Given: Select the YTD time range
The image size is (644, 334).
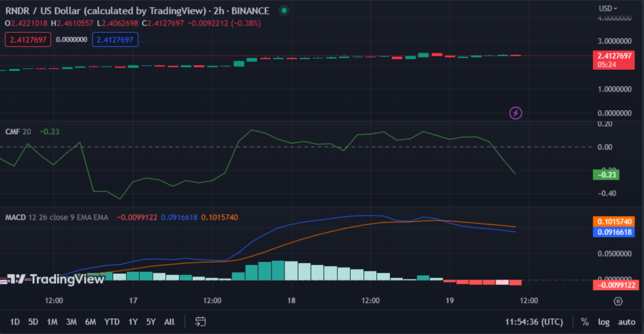Looking at the screenshot, I should [x=112, y=322].
